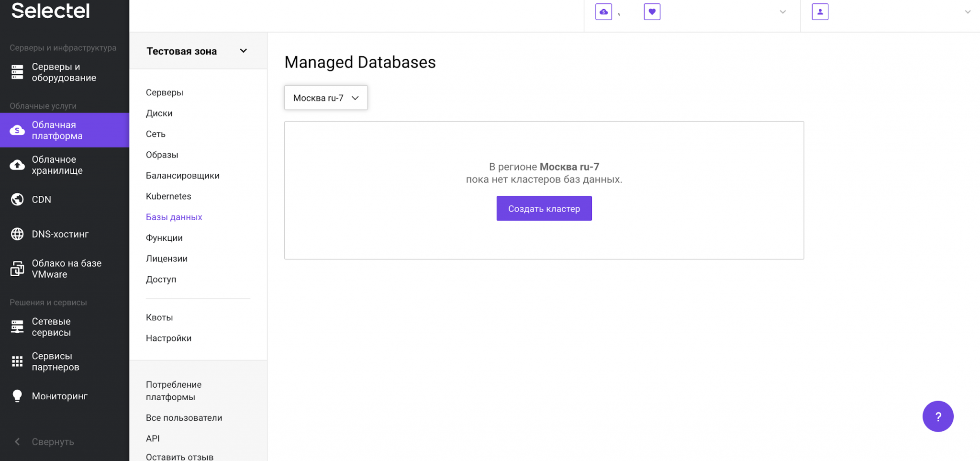Click the cloud storage upload icon
The height and width of the screenshot is (461, 980).
pyautogui.click(x=17, y=165)
